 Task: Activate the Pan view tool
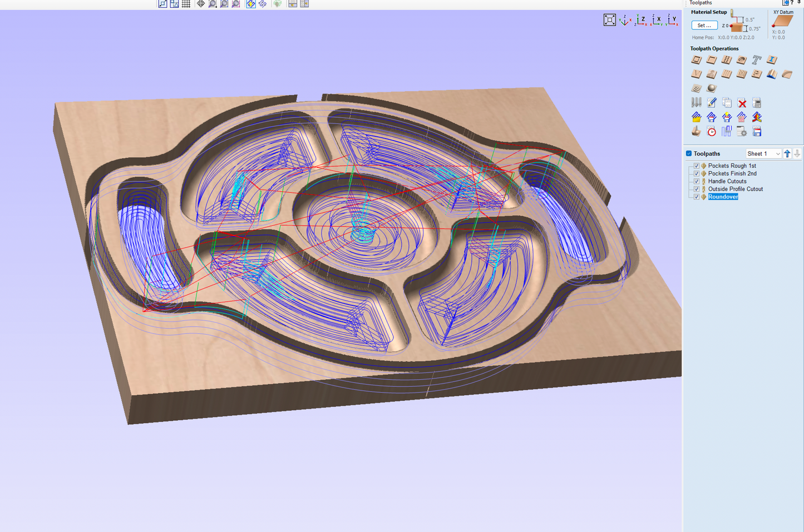pos(201,4)
